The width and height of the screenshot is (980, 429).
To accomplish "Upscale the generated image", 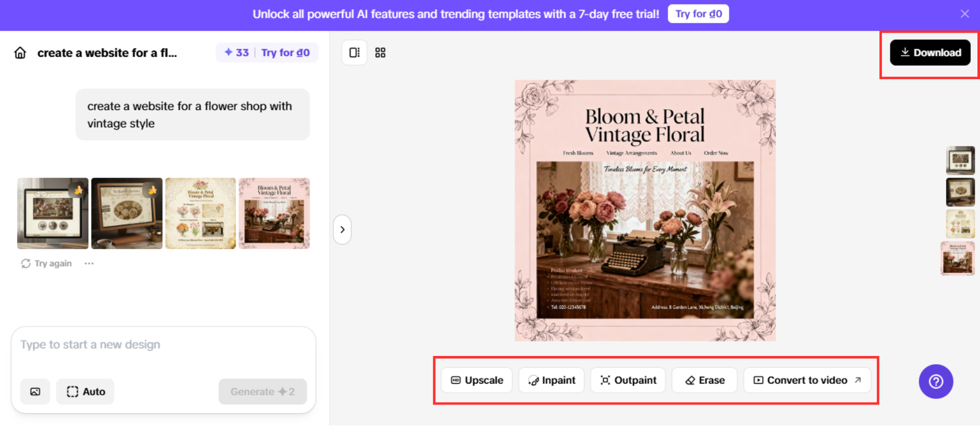I will (477, 380).
